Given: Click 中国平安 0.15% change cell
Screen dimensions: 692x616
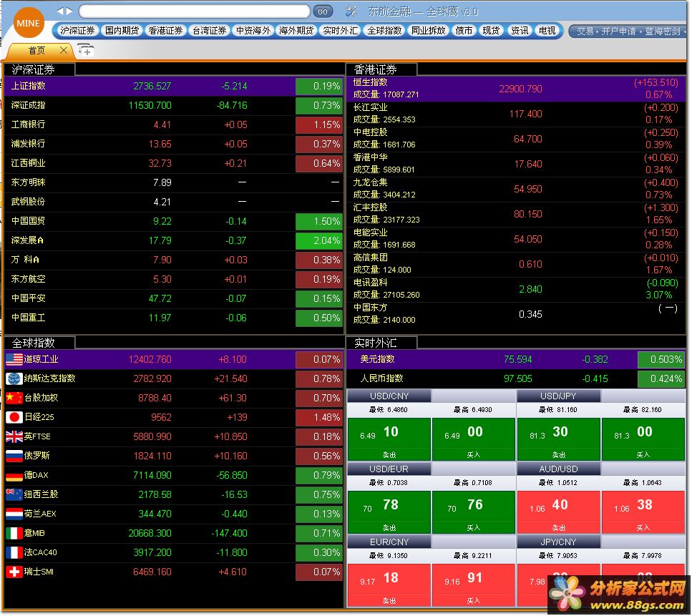Looking at the screenshot, I should coord(319,299).
